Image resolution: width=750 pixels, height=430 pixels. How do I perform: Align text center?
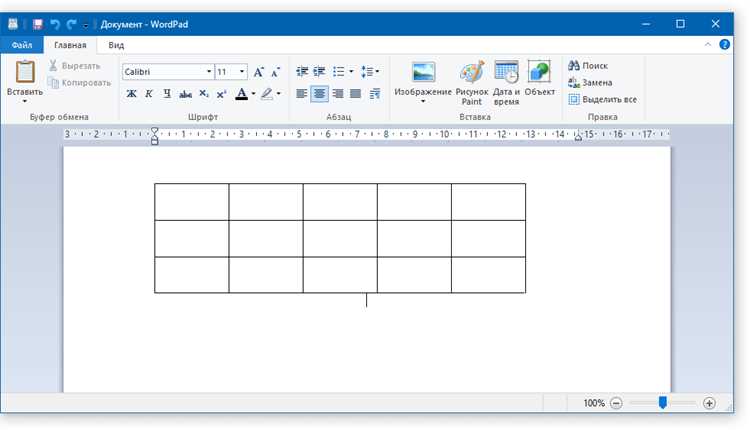click(x=319, y=94)
